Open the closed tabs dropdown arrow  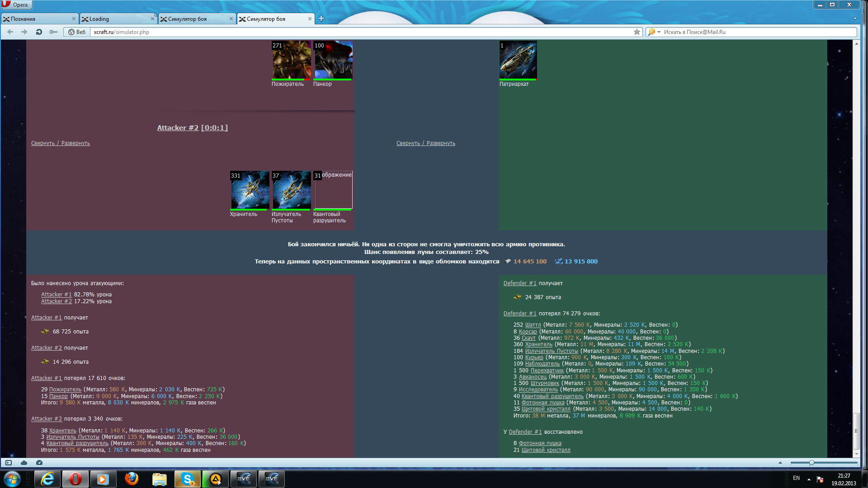pos(855,19)
